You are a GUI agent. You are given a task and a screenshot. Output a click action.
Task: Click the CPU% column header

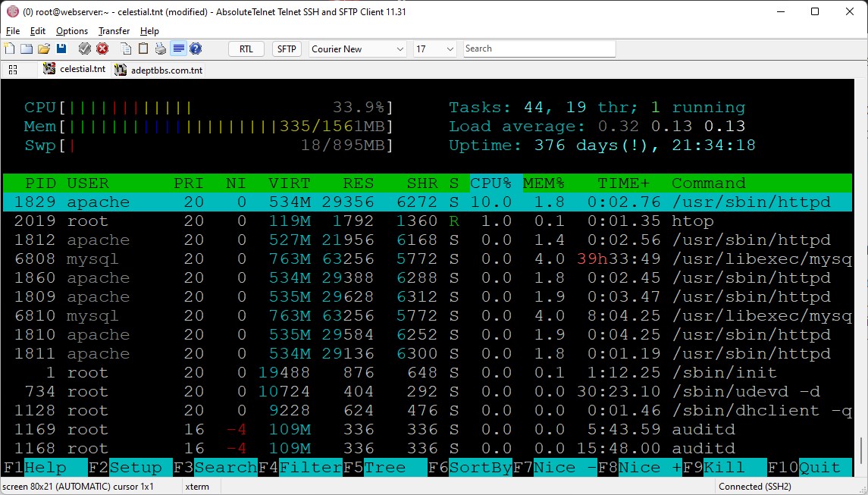[x=491, y=183]
